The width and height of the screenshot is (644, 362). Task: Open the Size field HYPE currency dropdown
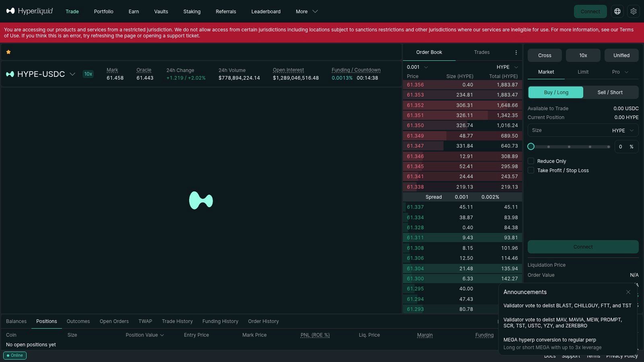tap(623, 130)
